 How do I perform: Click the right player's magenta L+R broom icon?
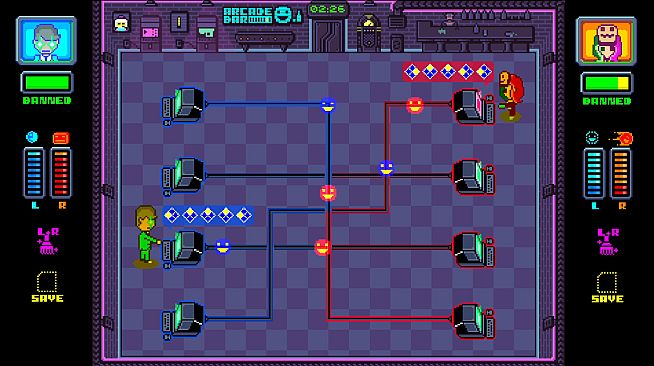607,241
